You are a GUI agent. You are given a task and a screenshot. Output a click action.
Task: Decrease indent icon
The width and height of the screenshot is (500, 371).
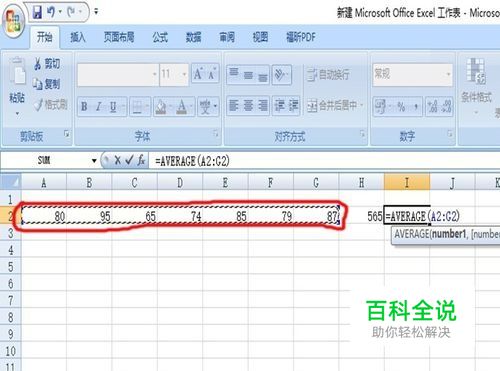pyautogui.click(x=279, y=106)
